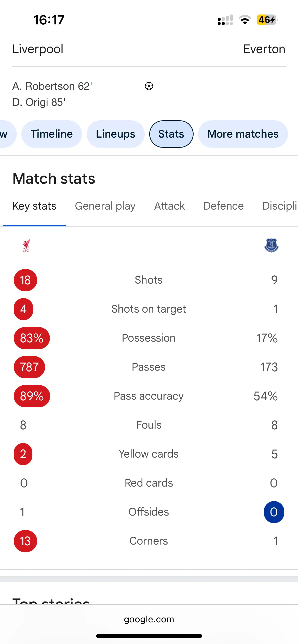Switch to the Attack tab
The height and width of the screenshot is (644, 298).
point(169,206)
